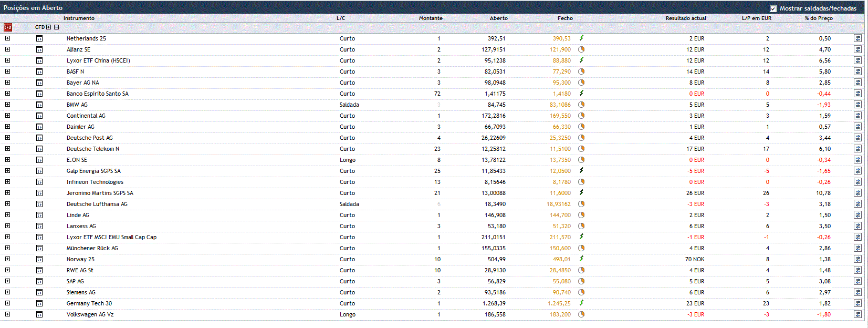This screenshot has height=328, width=868.
Task: Expand the Daimler AG position row
Action: coord(7,127)
